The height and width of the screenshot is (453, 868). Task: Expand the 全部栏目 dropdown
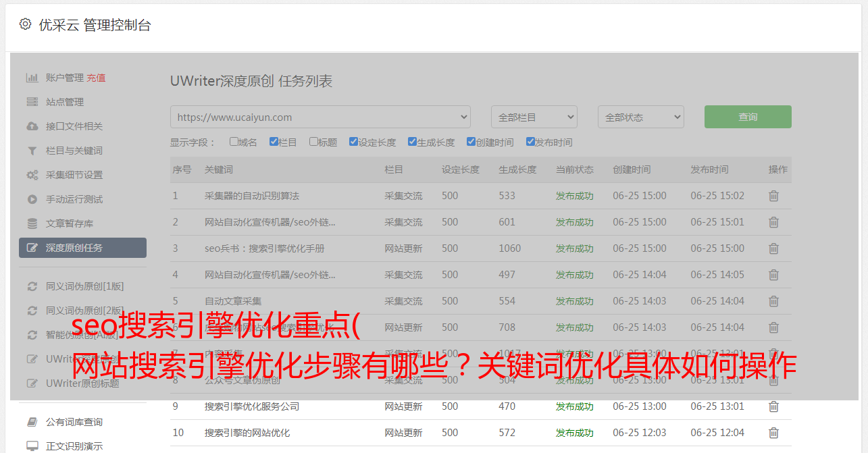click(534, 117)
